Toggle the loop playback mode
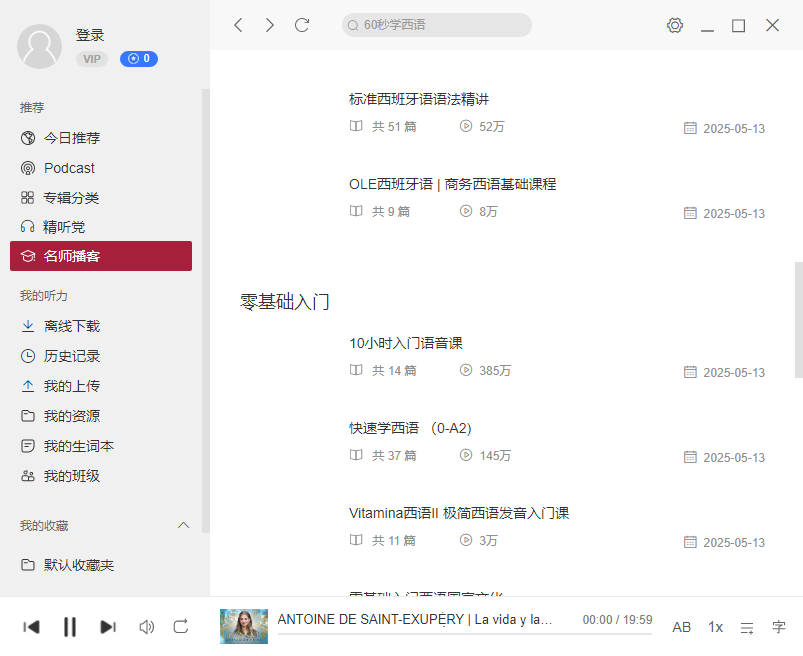Viewport: 803px width, 656px height. [x=181, y=627]
